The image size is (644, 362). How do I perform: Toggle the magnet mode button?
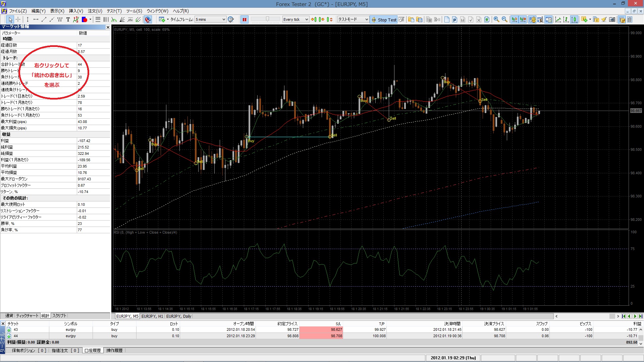[x=148, y=19]
